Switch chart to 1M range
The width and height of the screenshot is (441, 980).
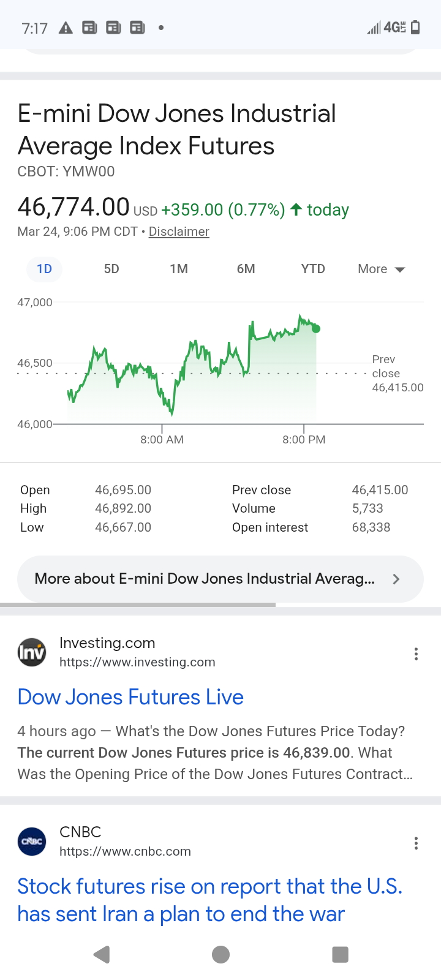tap(179, 269)
